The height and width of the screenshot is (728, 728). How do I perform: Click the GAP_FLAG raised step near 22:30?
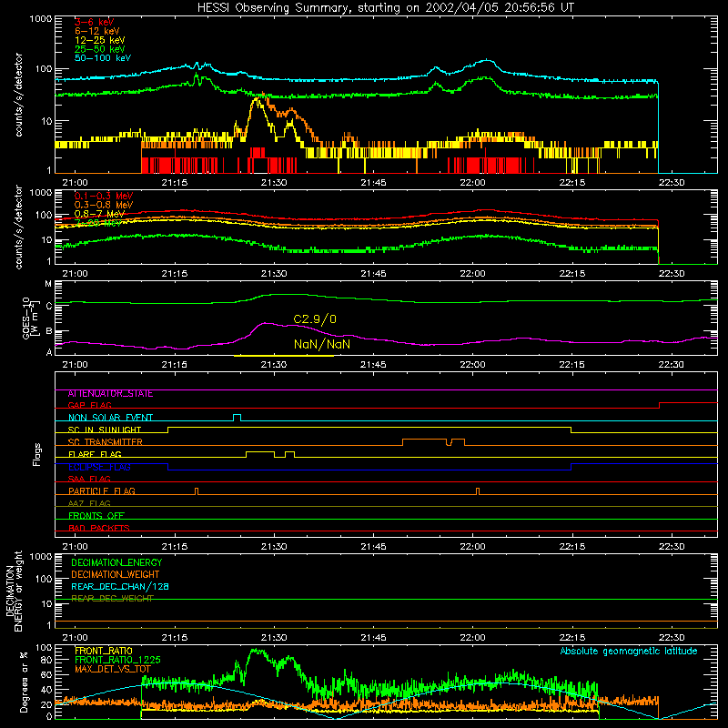coord(688,405)
